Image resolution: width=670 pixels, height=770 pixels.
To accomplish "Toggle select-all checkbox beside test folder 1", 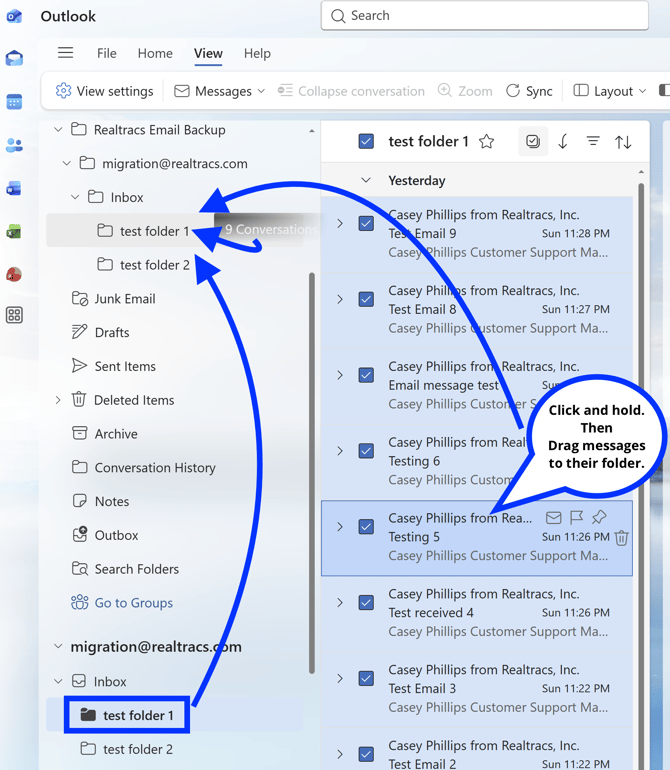I will point(366,141).
